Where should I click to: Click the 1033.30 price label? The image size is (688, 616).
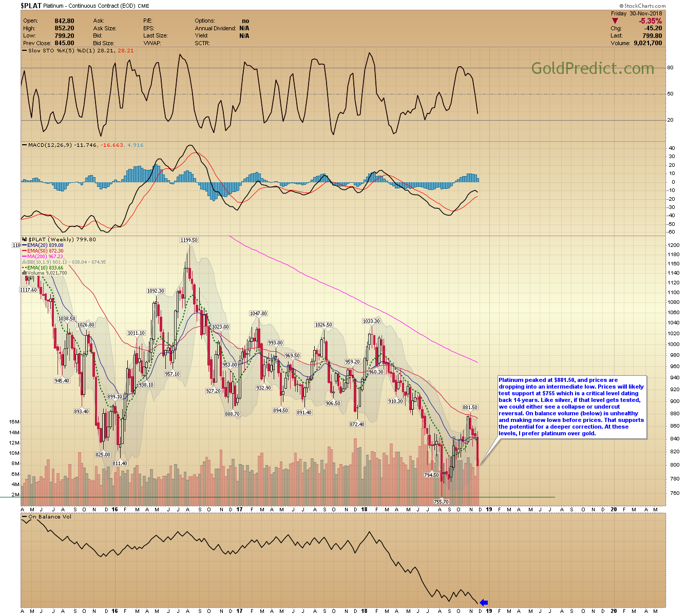tap(371, 321)
